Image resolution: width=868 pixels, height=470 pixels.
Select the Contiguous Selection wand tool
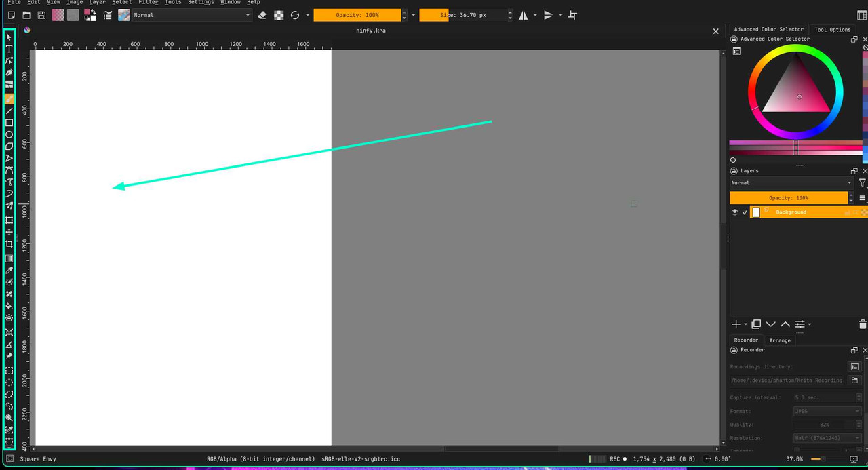(9, 418)
